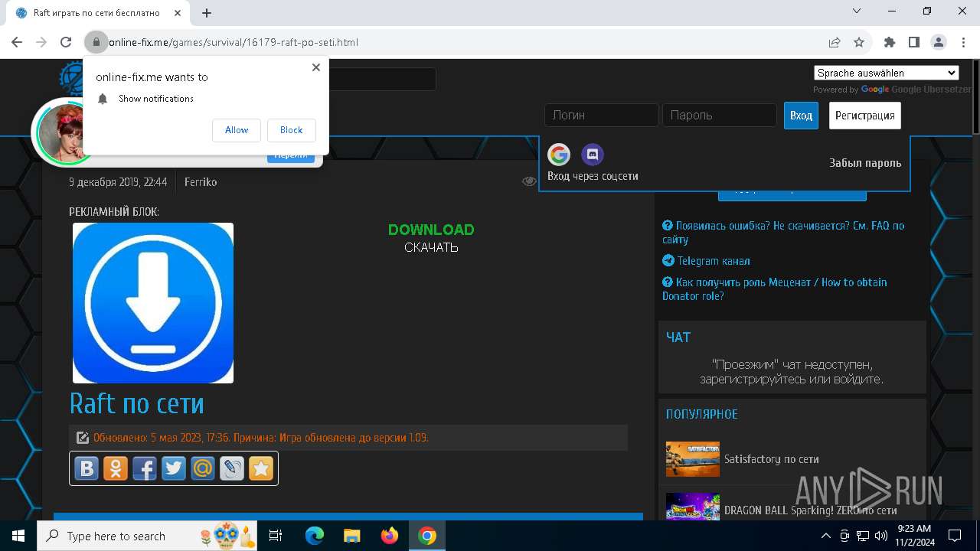This screenshot has height=551, width=980.
Task: Close the notification permission popup
Action: pyautogui.click(x=316, y=67)
